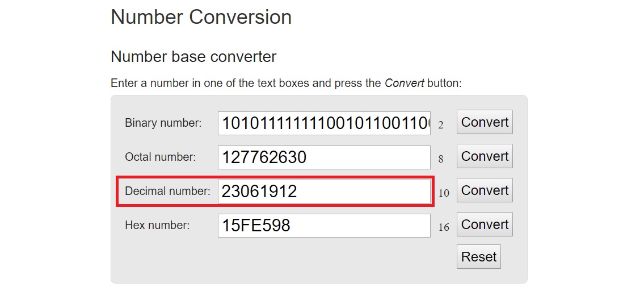Convert the Octal number value
644x291 pixels.
click(485, 156)
